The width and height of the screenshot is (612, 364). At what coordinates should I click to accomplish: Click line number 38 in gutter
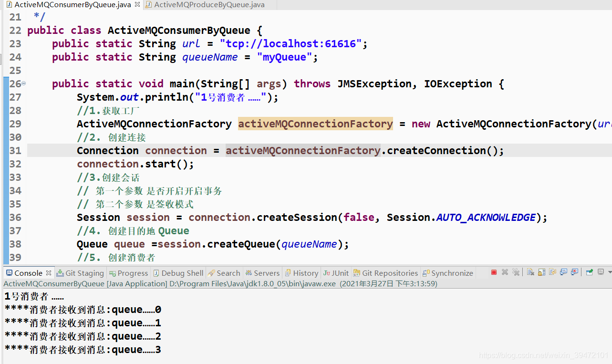click(15, 244)
